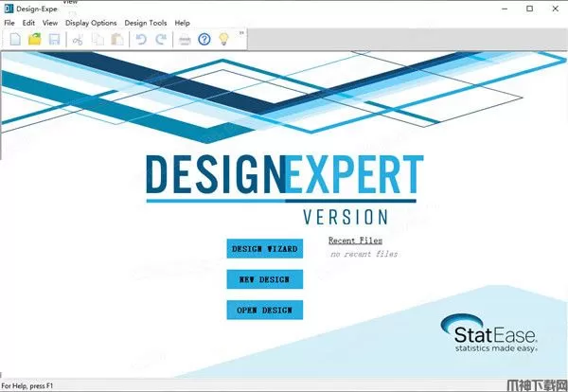Click the Save floppy disk icon

click(54, 39)
